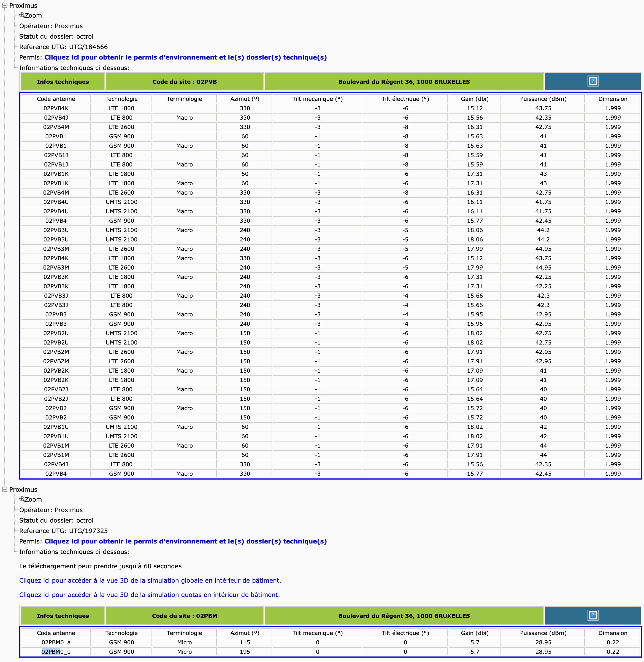This screenshot has height=662, width=644.
Task: Click the 'Code antenne' column header in the 02PVB table
Action: click(x=56, y=99)
